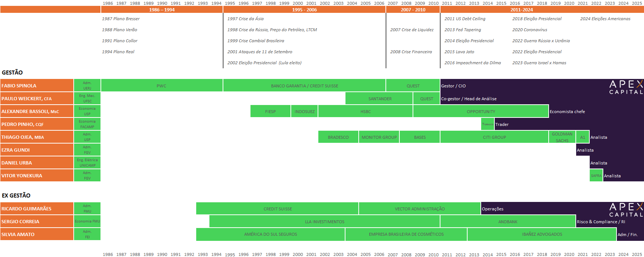Select the EX GESTÃO section heading
This screenshot has width=644, height=257.
click(x=16, y=195)
